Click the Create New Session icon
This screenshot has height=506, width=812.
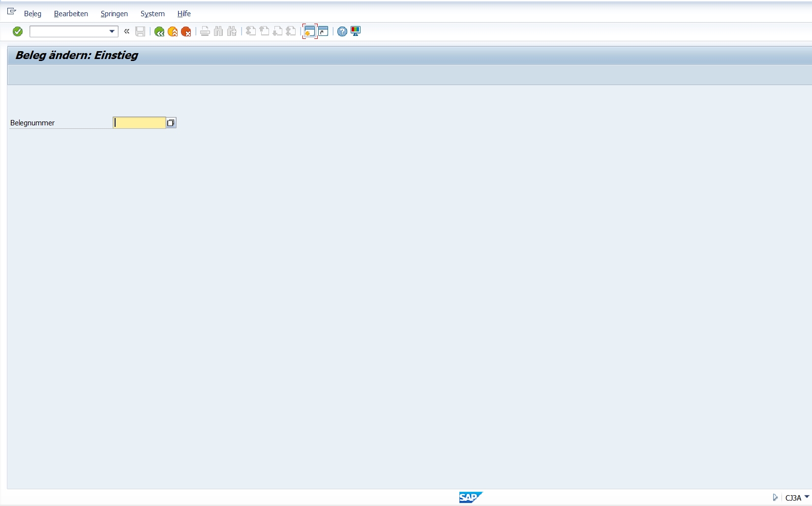pos(310,31)
